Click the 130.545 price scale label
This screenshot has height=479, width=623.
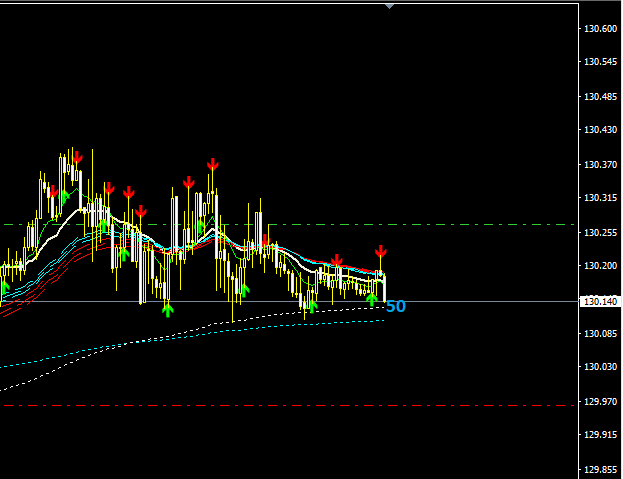tap(600, 62)
